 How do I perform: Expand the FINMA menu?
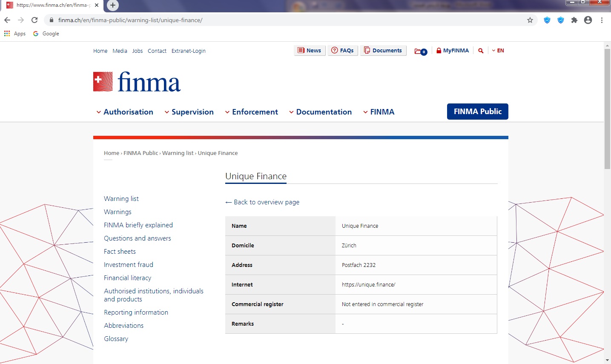pyautogui.click(x=379, y=112)
